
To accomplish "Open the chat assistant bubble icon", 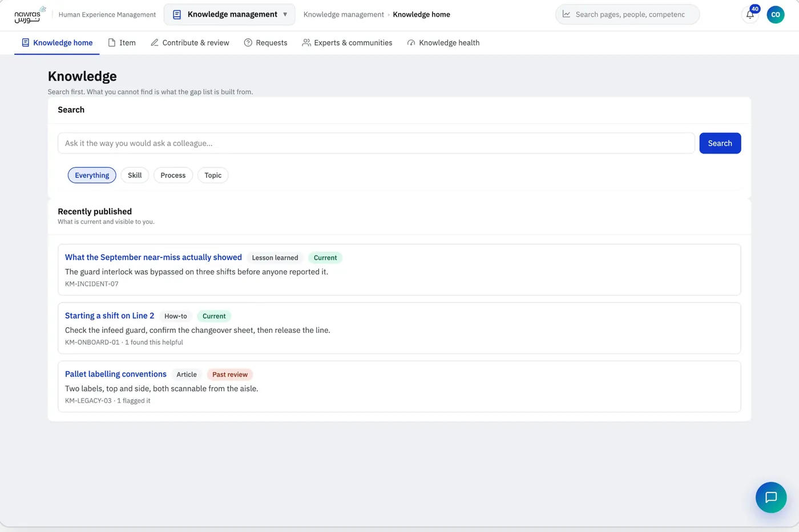I will coord(771,497).
